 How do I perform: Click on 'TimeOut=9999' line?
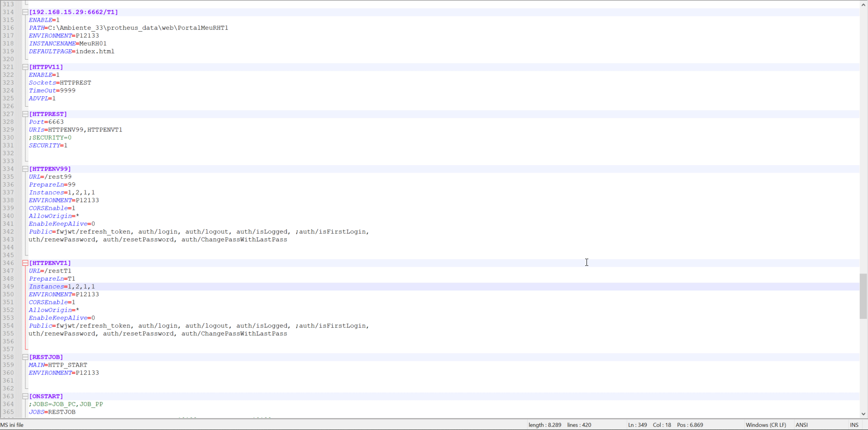[52, 90]
